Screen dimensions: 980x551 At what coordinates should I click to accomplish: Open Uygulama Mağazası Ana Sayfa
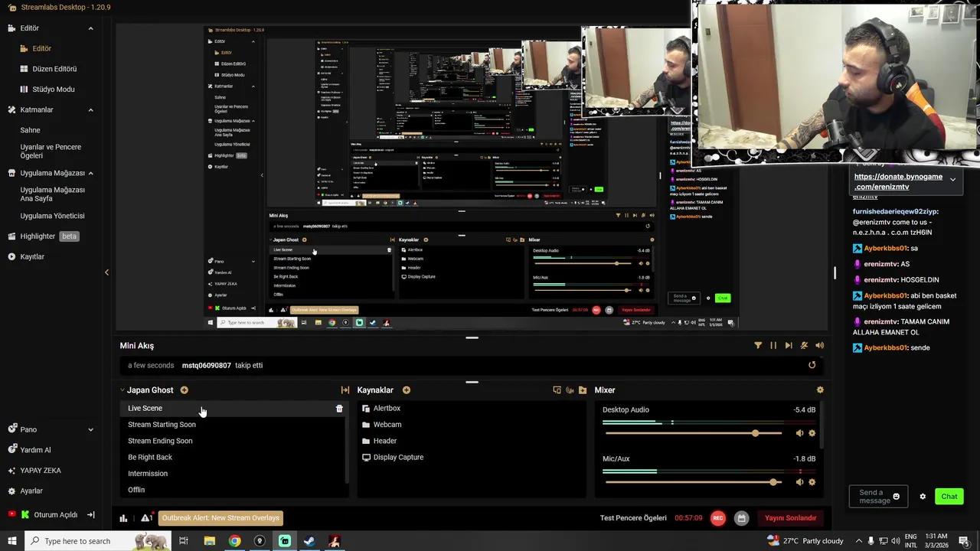[53, 194]
